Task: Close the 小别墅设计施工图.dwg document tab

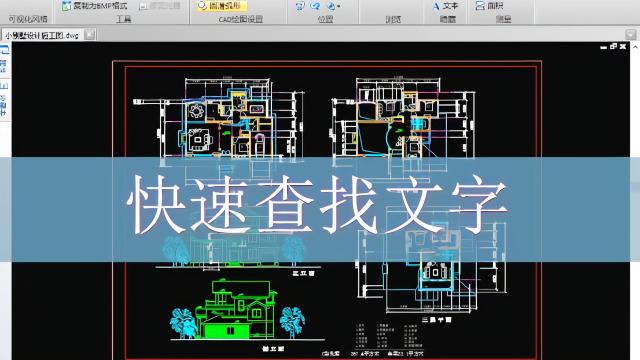Action: pos(90,35)
